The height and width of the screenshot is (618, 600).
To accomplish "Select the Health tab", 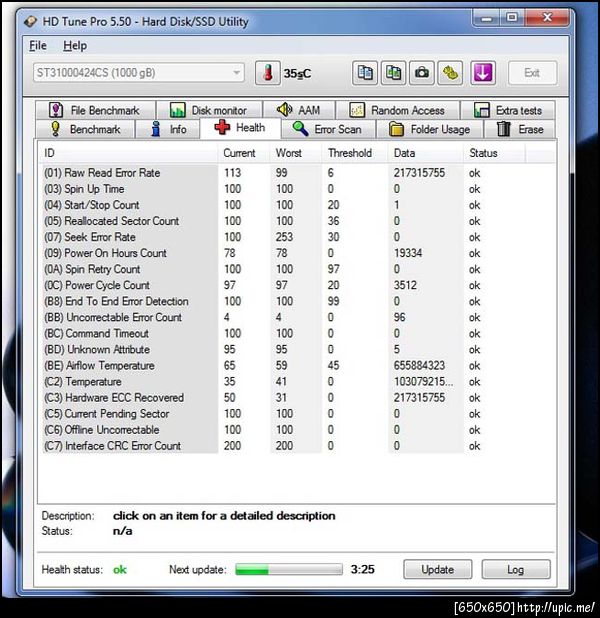I will (240, 128).
